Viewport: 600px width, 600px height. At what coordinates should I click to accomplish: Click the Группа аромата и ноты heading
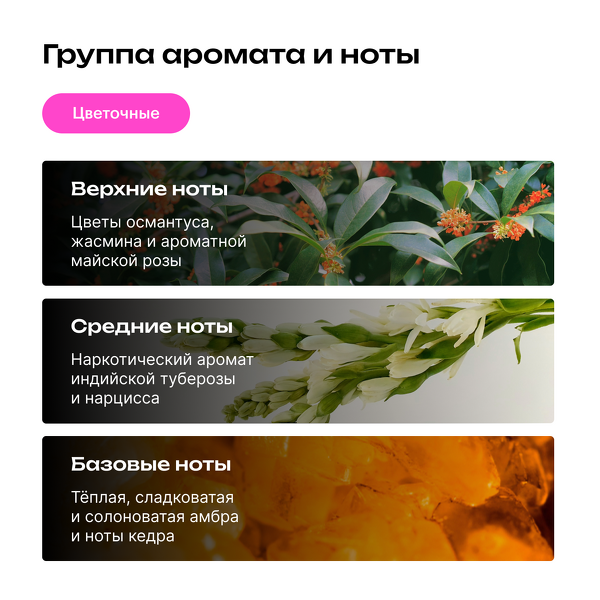(x=231, y=55)
